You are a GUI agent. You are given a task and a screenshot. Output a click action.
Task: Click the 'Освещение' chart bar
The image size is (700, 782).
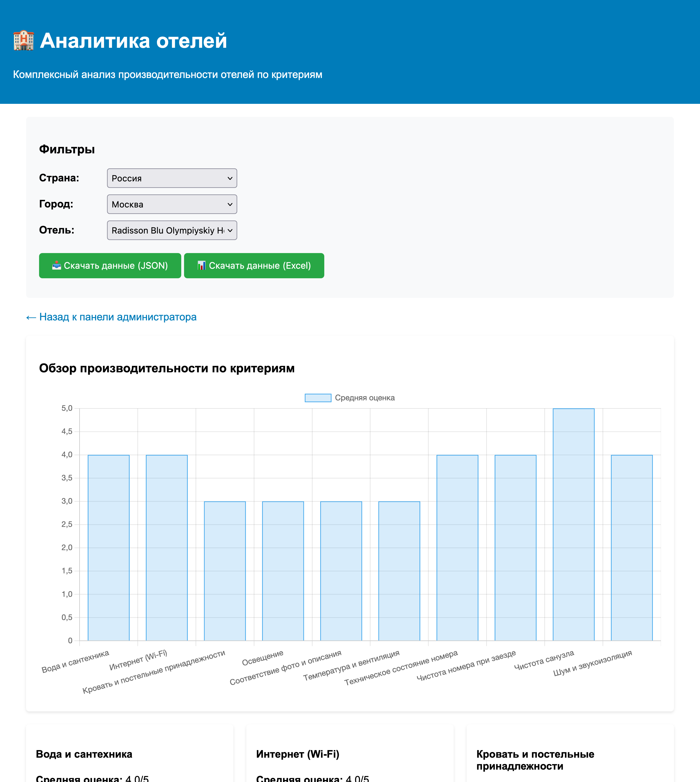click(x=283, y=571)
